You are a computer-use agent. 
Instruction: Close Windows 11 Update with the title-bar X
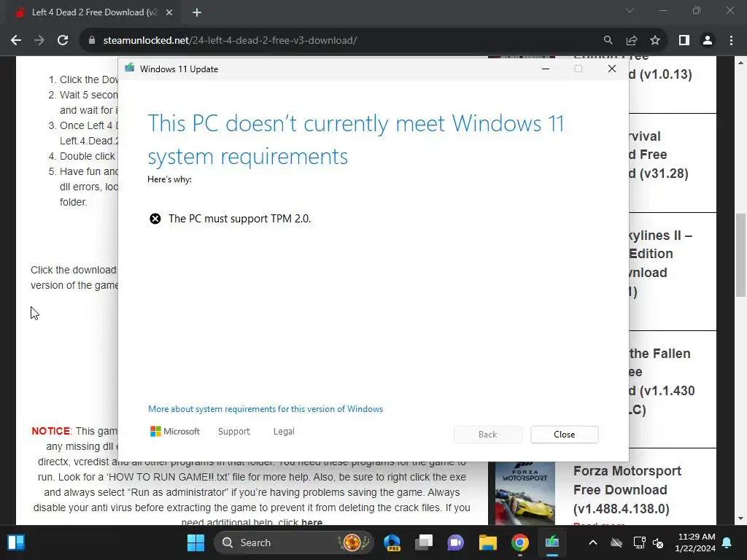(x=612, y=69)
